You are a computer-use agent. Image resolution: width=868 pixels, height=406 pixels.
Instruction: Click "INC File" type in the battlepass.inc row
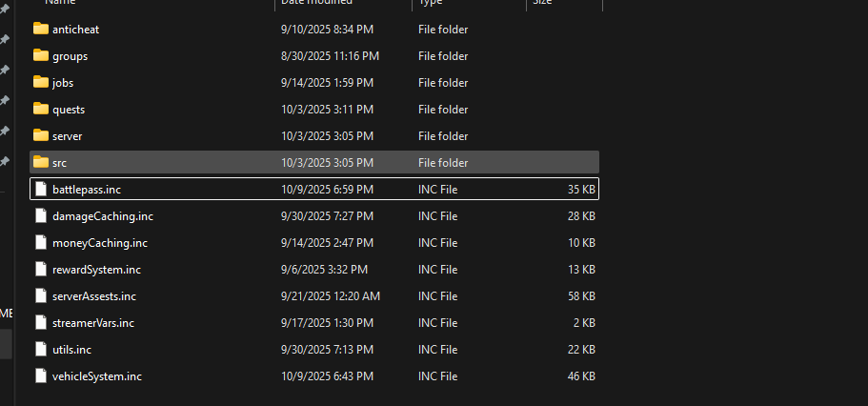pyautogui.click(x=438, y=190)
